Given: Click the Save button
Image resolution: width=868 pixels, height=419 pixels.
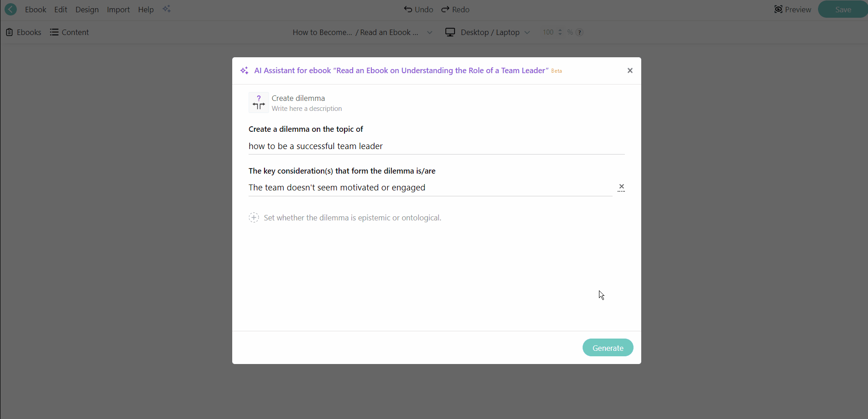Looking at the screenshot, I should pyautogui.click(x=843, y=10).
